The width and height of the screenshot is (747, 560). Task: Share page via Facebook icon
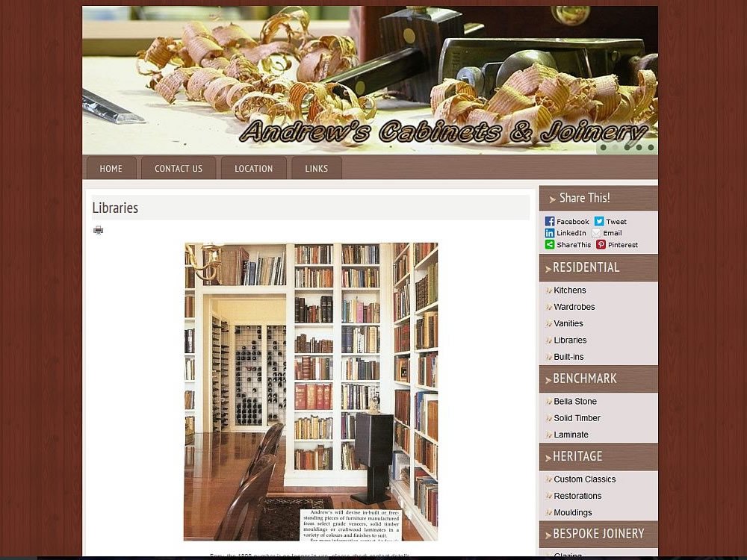pyautogui.click(x=550, y=222)
